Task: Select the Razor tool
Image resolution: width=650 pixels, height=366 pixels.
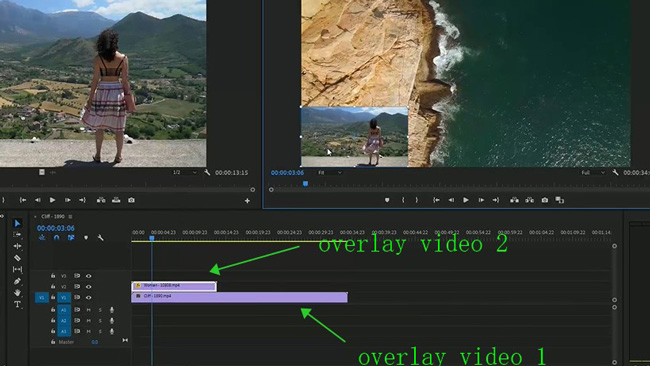Action: [17, 258]
